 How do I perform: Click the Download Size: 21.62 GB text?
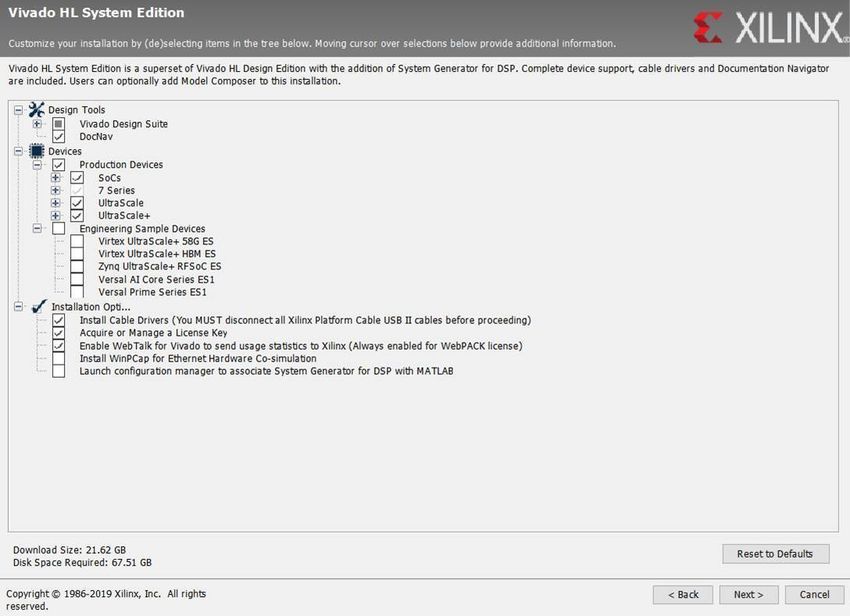point(69,550)
